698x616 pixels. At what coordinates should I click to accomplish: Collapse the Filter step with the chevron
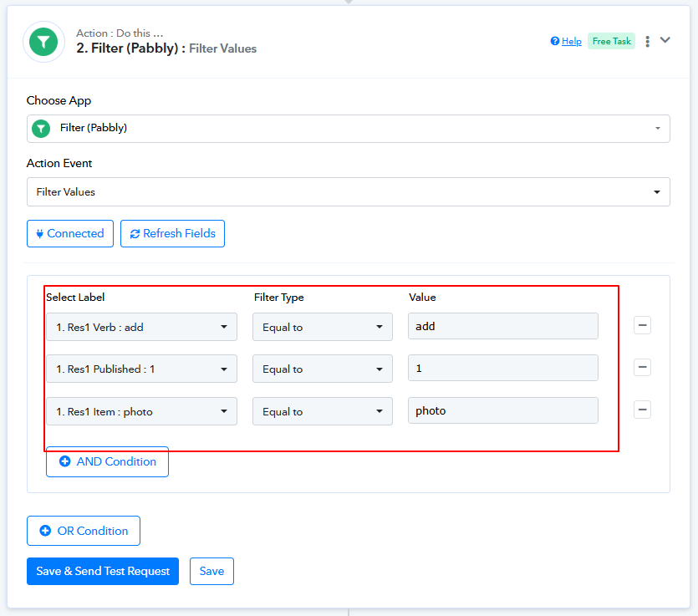click(665, 40)
